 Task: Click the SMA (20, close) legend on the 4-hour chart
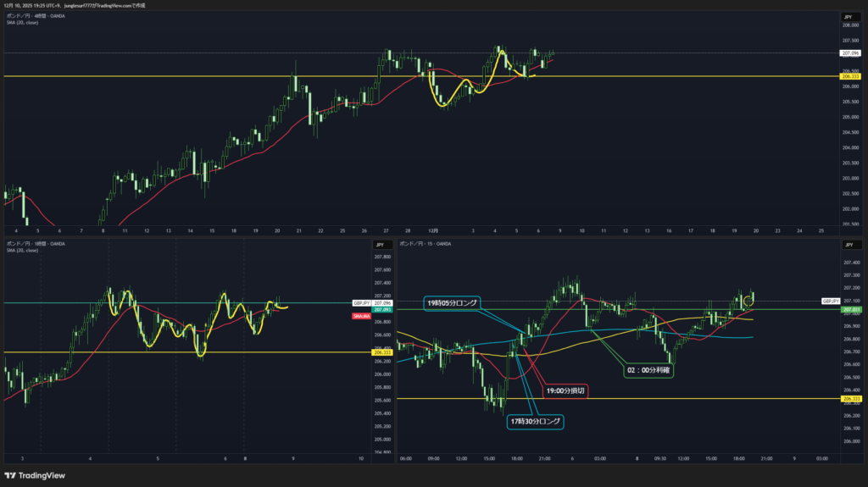pyautogui.click(x=22, y=22)
